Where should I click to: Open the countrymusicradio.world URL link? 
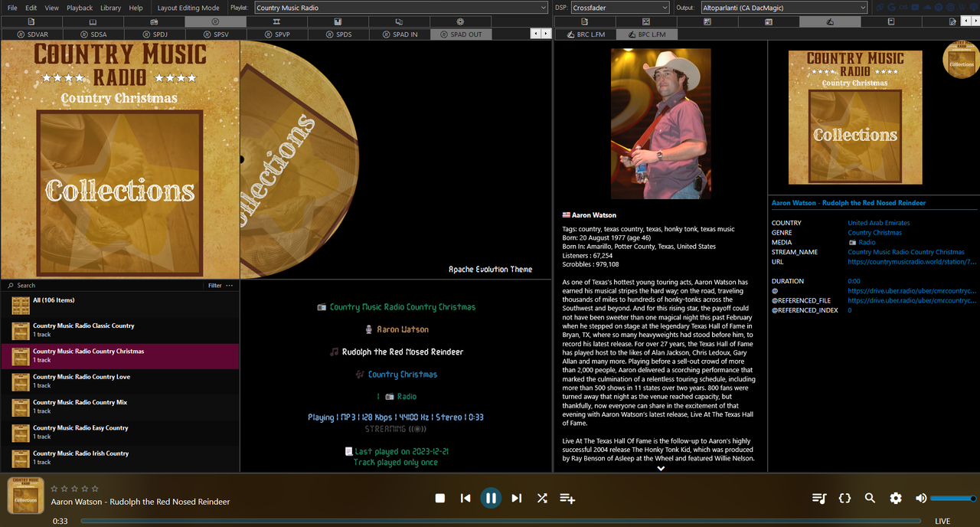pos(912,262)
